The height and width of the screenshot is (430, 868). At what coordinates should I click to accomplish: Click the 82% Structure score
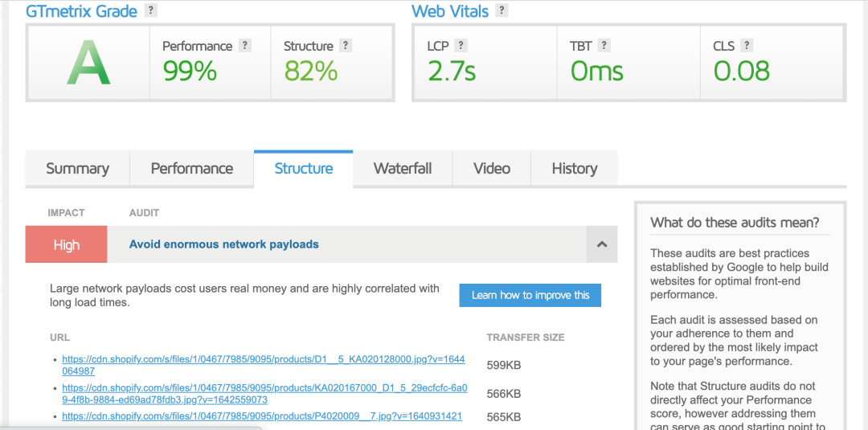click(310, 71)
